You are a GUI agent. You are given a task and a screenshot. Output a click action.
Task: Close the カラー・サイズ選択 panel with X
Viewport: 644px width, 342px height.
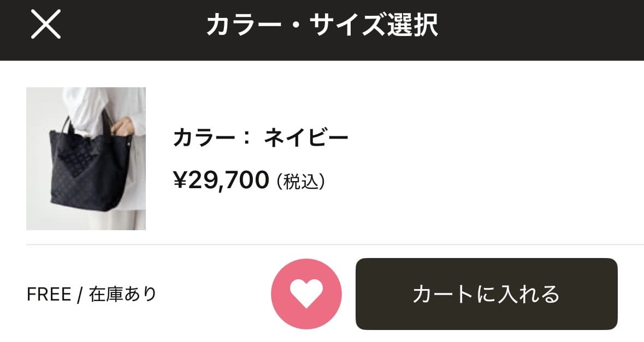46,25
